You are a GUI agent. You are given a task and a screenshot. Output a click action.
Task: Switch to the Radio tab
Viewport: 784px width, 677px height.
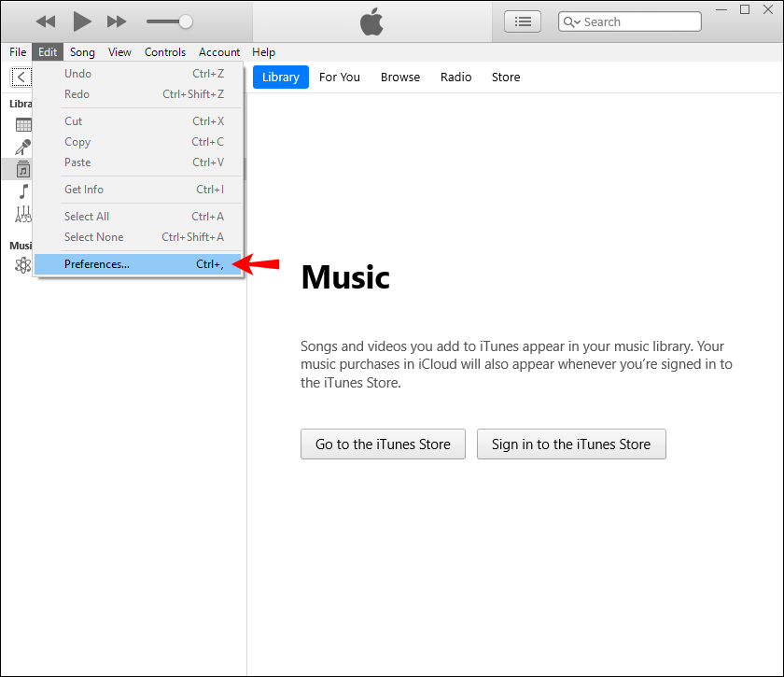pyautogui.click(x=456, y=78)
